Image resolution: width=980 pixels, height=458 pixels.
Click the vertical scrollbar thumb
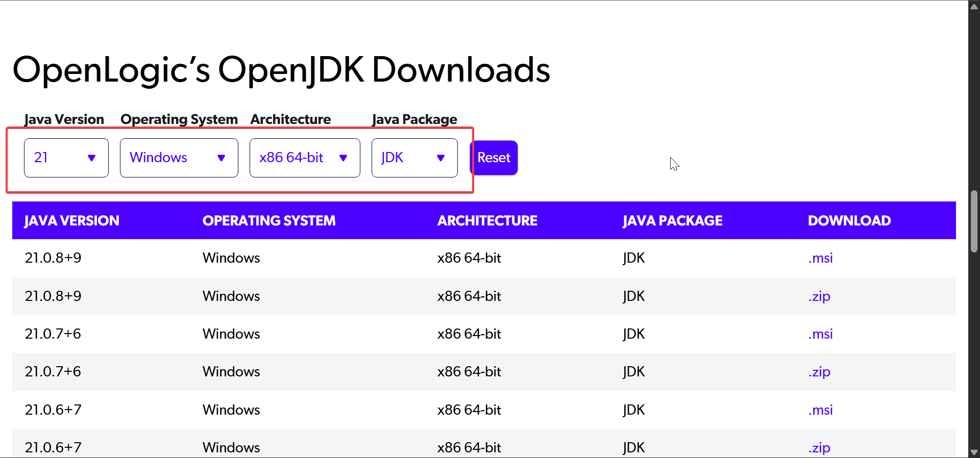(974, 221)
